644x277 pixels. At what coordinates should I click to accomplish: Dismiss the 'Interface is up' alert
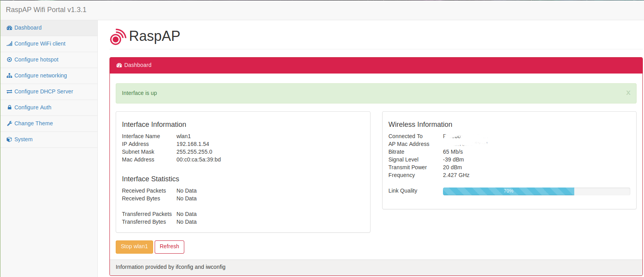(x=628, y=93)
